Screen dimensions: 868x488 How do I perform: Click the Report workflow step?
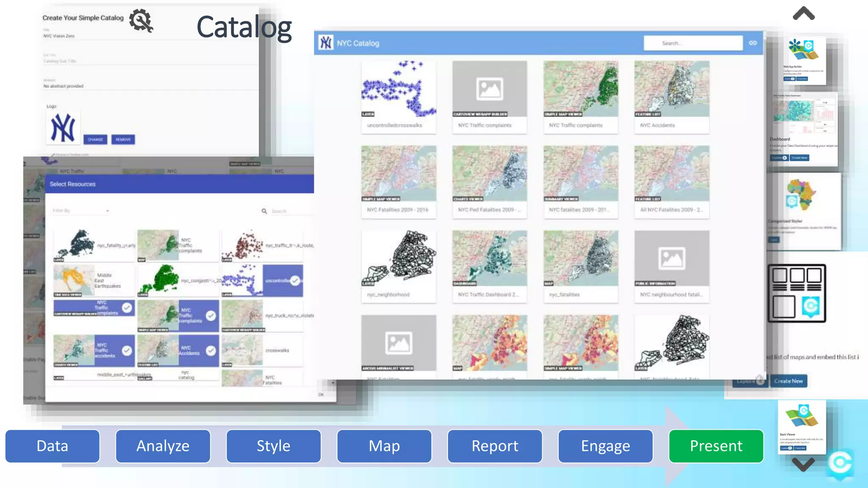point(495,446)
